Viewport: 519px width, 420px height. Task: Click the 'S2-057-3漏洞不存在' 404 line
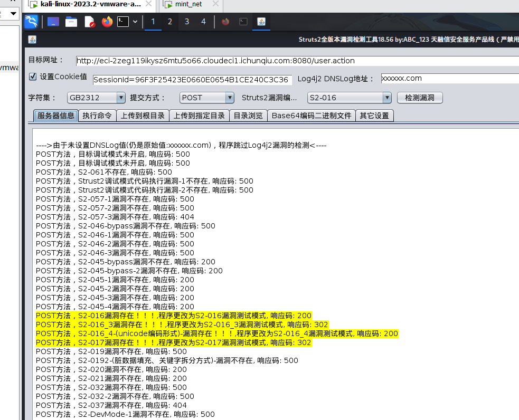(x=115, y=217)
